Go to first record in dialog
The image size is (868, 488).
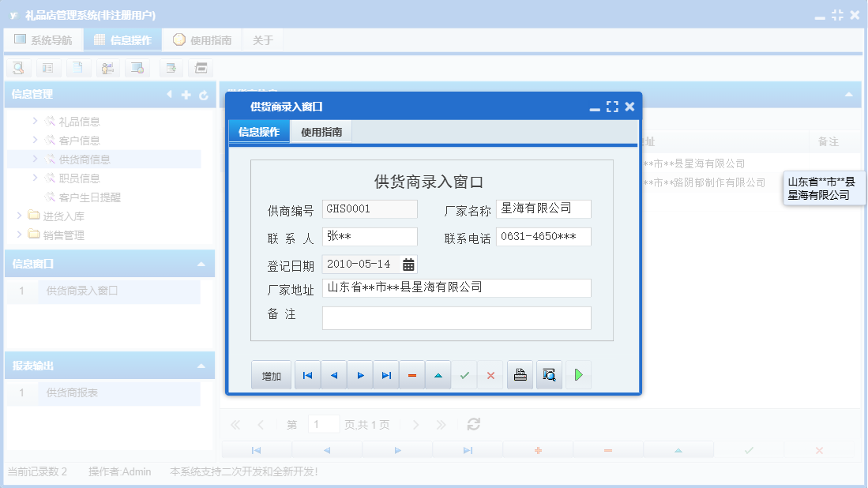point(307,375)
